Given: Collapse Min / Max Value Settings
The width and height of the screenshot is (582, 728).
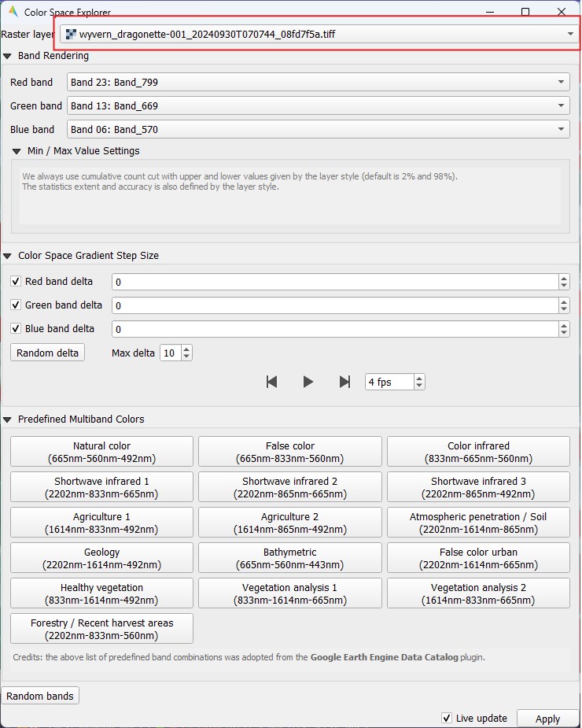Looking at the screenshot, I should (x=17, y=151).
